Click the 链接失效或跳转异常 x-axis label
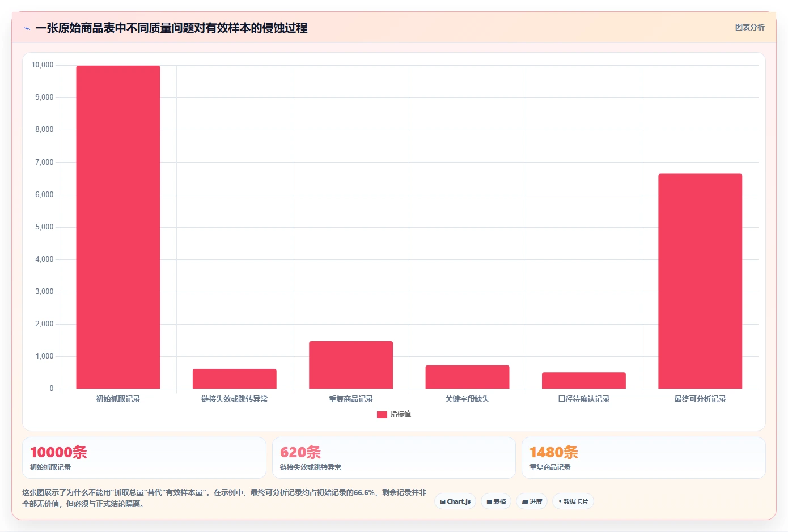This screenshot has width=788, height=532. point(235,399)
